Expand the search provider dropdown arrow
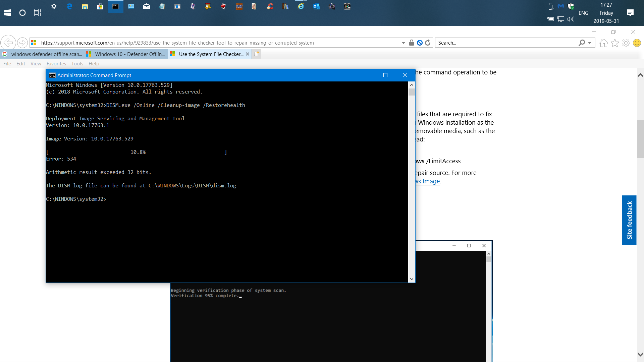Screen dimensions: 644x362 tap(590, 43)
